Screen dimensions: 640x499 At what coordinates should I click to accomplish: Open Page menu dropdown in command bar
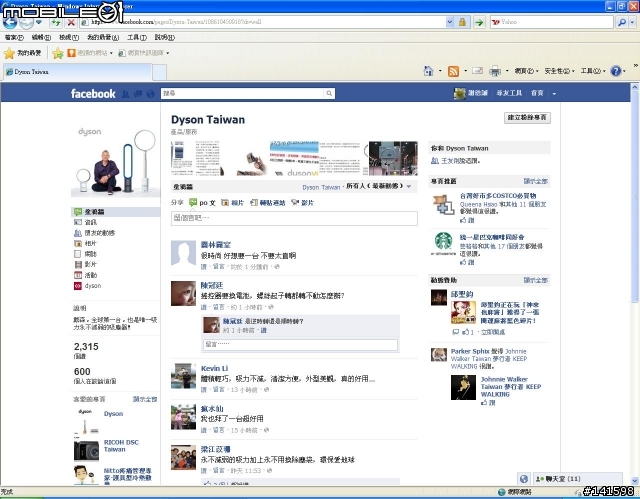tap(527, 71)
